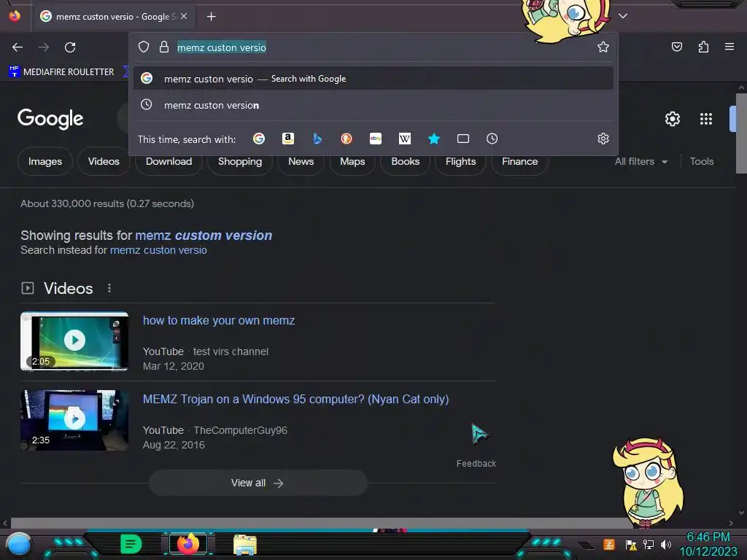The image size is (747, 560).
Task: Open Action Center flag tray icon
Action: click(x=631, y=544)
